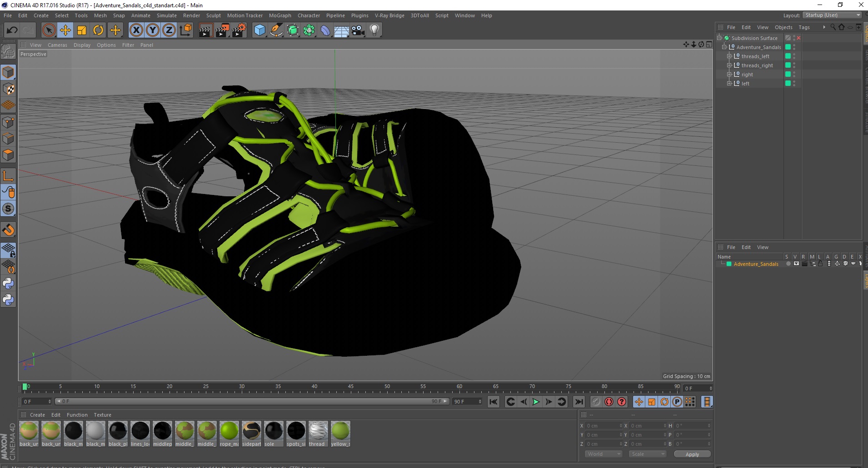This screenshot has width=868, height=468.
Task: Open the Simulate menu
Action: (167, 15)
